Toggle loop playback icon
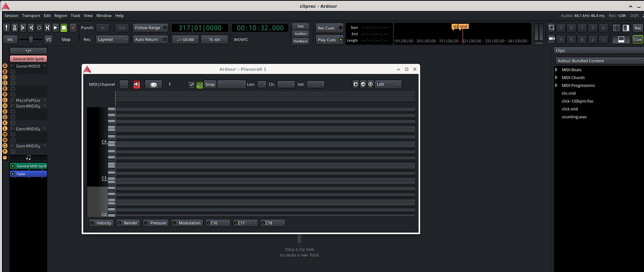The height and width of the screenshot is (272, 644). 39,28
